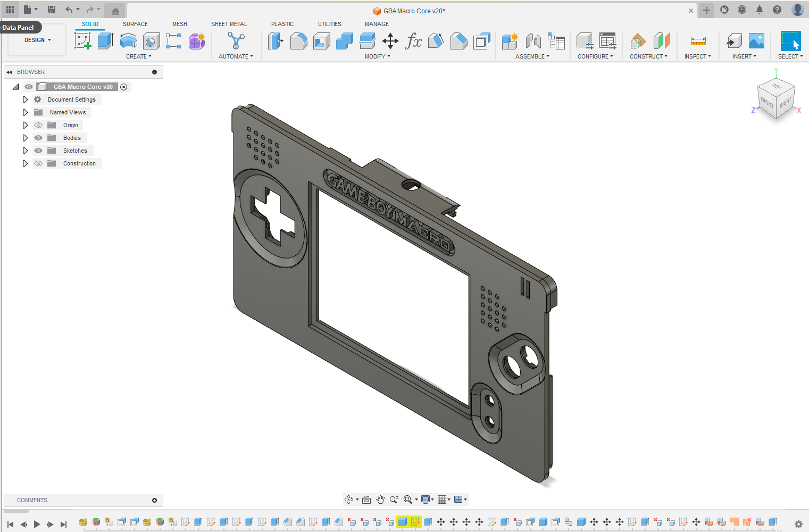
Task: Switch to the Plastic tab
Action: (282, 24)
